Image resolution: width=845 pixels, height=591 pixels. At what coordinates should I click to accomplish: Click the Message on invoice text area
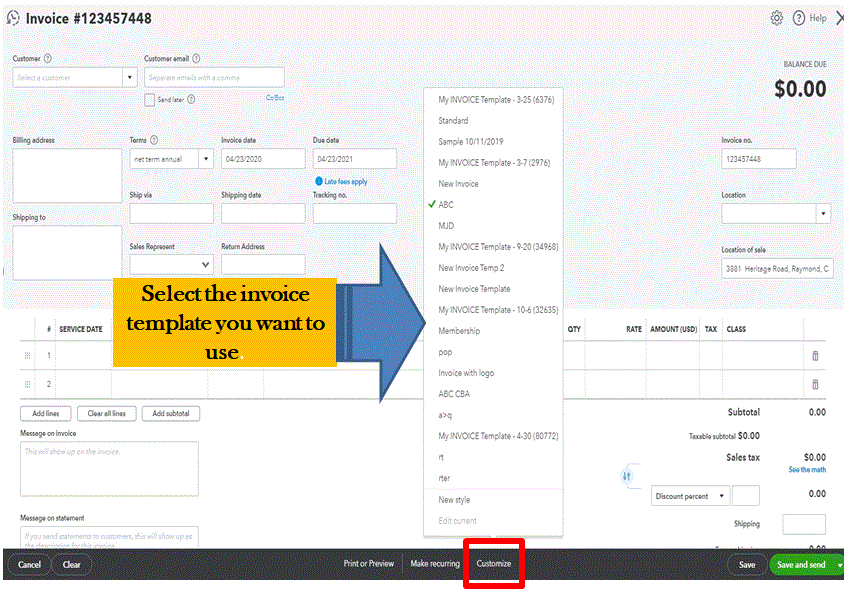109,469
